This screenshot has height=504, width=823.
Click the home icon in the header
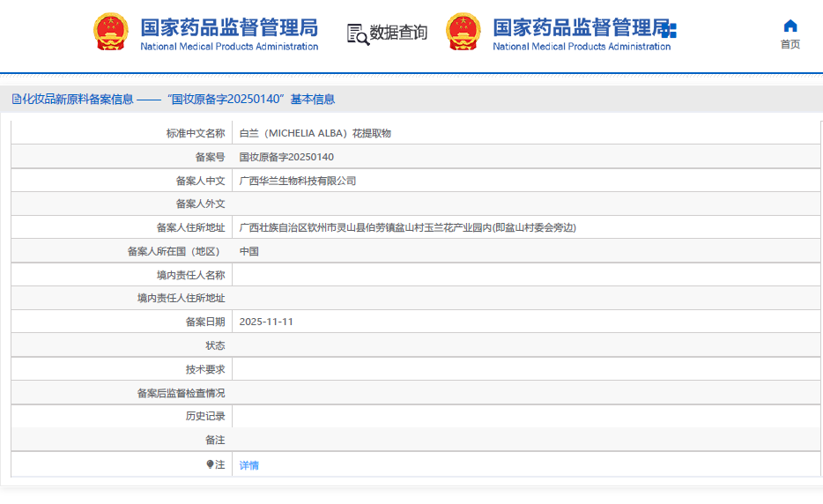point(790,26)
